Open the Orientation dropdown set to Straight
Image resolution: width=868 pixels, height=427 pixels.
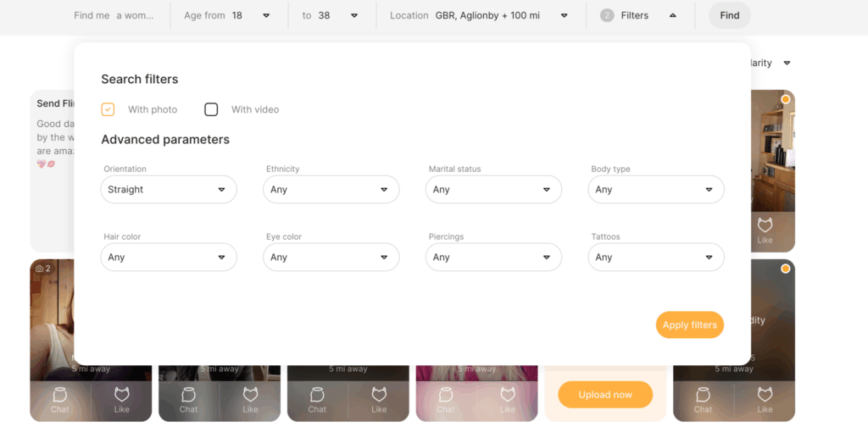169,190
